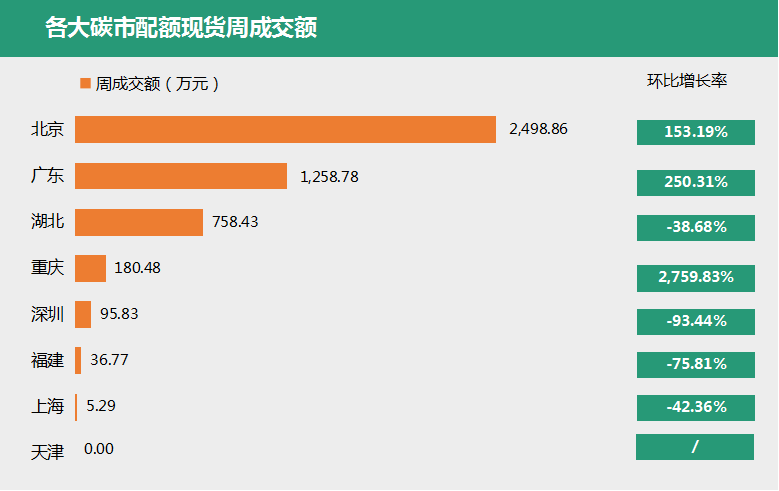Click the 周成交额（万元）legend text
The height and width of the screenshot is (491, 779).
pyautogui.click(x=157, y=84)
